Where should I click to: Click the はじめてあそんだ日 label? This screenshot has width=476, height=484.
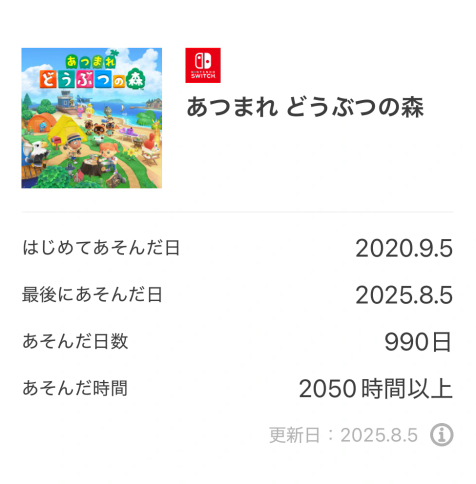[101, 248]
